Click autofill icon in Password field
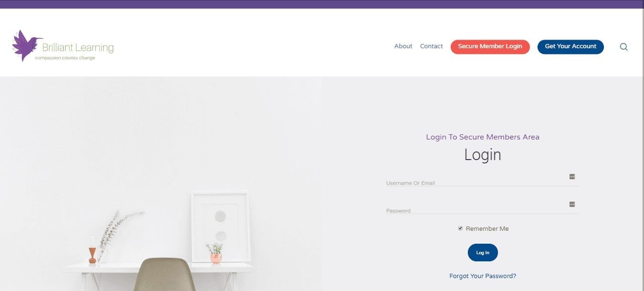 [x=572, y=205]
